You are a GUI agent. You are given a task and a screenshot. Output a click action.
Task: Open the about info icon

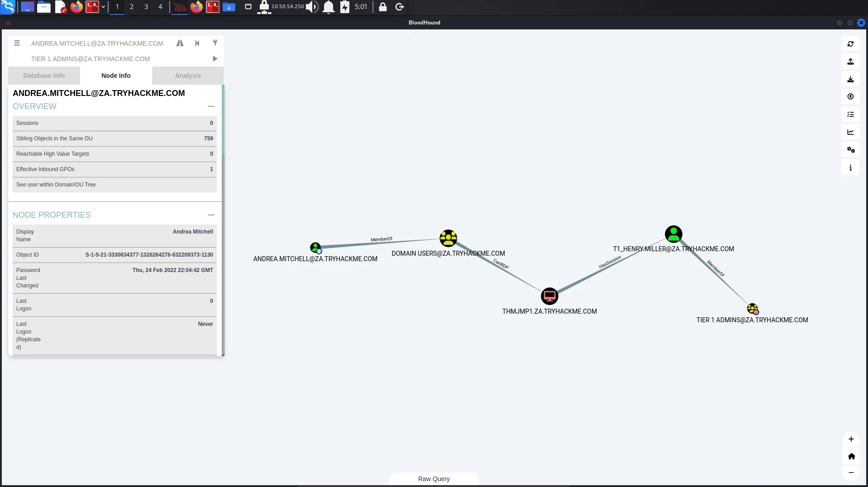tap(850, 167)
